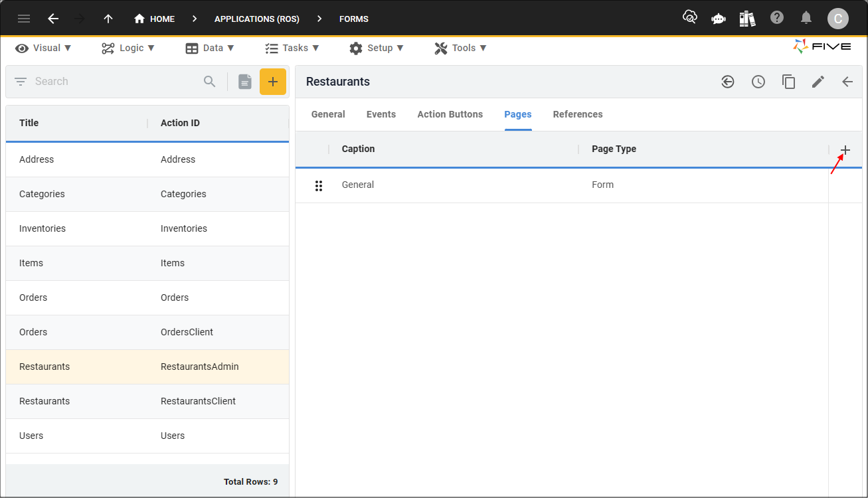Switch to the Action Buttons tab

tap(450, 114)
